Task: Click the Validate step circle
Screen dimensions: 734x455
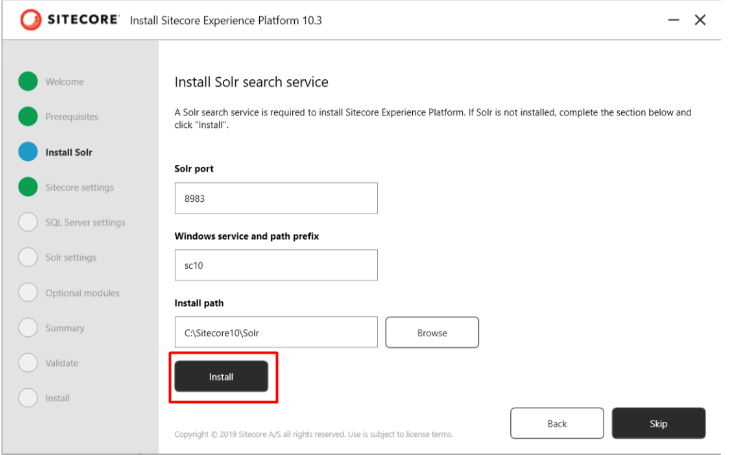Action: coord(28,363)
